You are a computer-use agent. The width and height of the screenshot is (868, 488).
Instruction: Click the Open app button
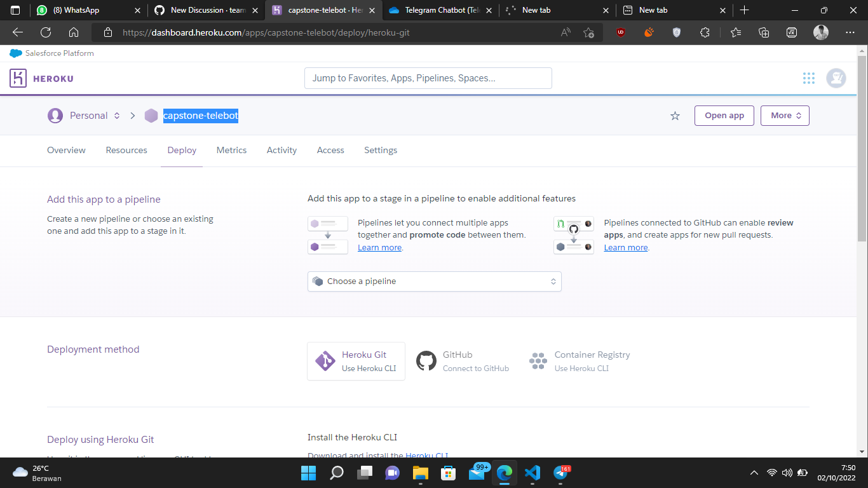(724, 115)
